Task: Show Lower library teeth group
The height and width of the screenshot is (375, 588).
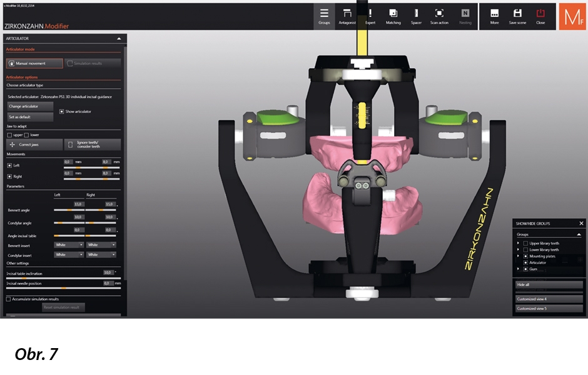Action: [525, 249]
